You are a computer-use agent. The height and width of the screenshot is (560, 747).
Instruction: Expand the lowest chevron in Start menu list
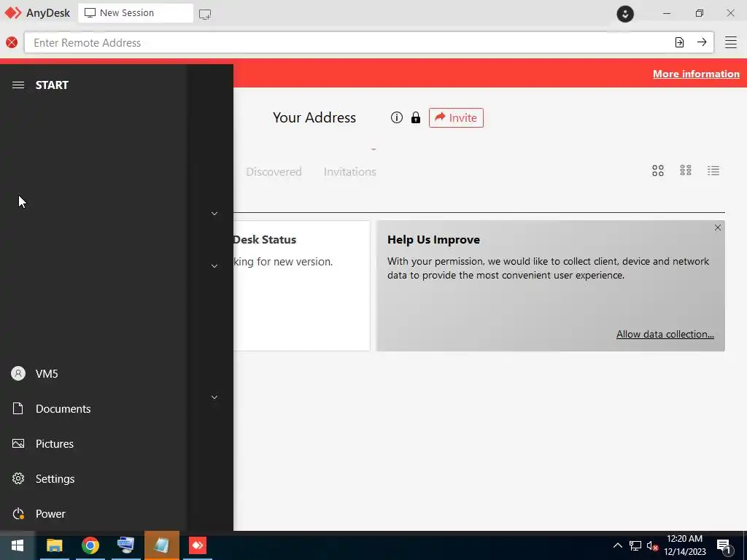click(x=214, y=397)
